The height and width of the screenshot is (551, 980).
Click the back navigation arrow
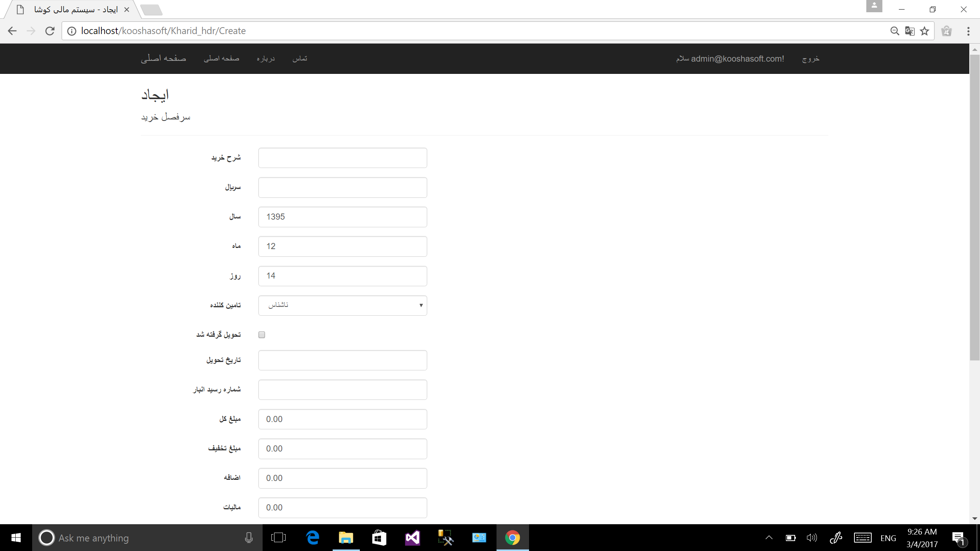pyautogui.click(x=12, y=31)
